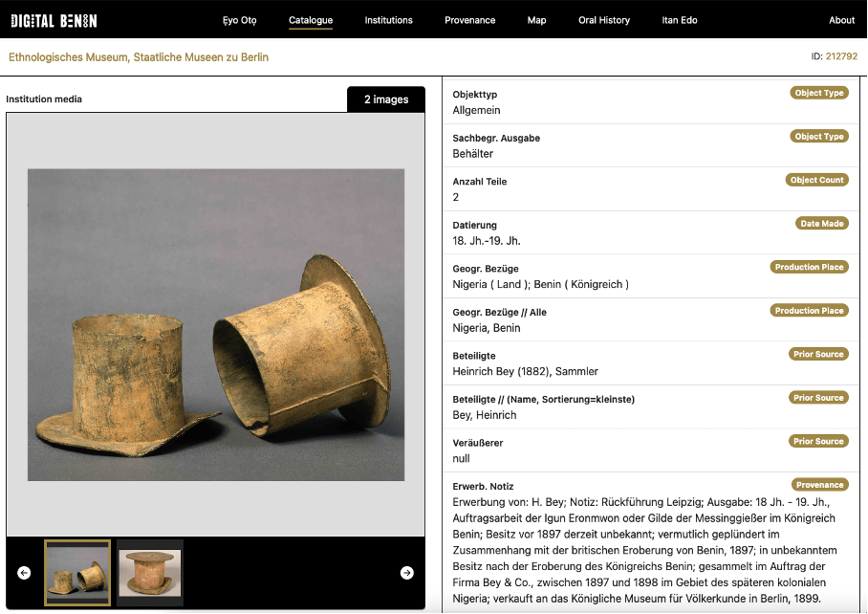Open the Catalogue menu item

(311, 20)
